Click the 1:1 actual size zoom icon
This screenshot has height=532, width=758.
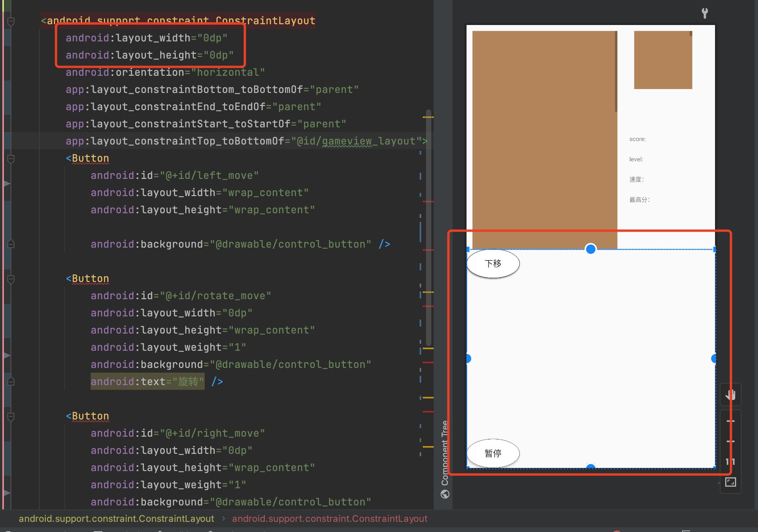pos(730,462)
